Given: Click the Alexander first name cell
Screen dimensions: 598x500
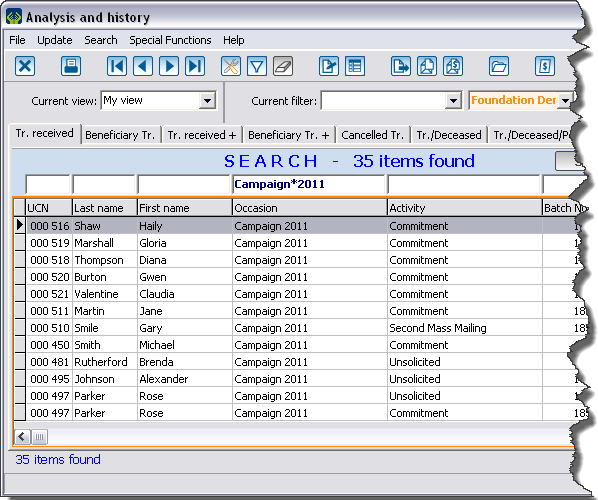Looking at the screenshot, I should coord(185,379).
